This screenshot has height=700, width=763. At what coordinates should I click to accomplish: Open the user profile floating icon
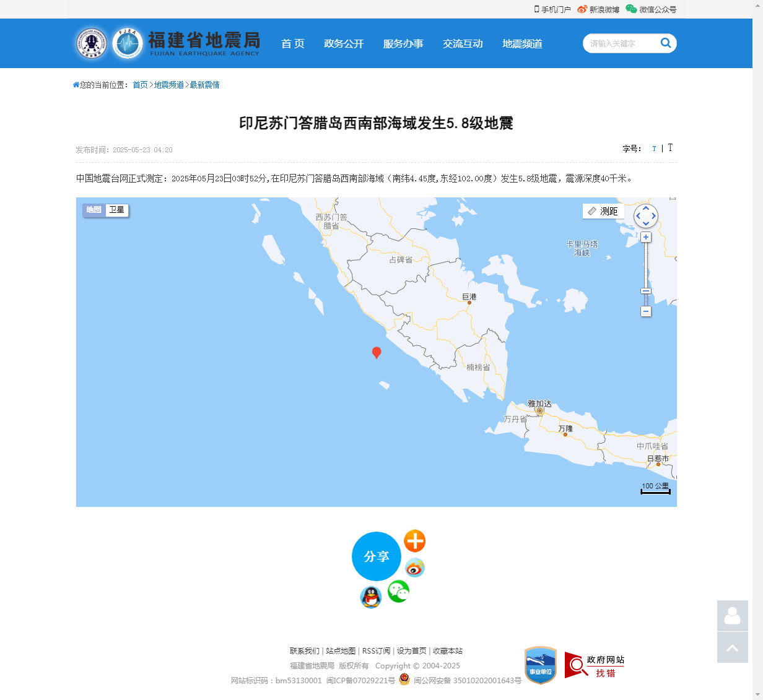pyautogui.click(x=732, y=616)
